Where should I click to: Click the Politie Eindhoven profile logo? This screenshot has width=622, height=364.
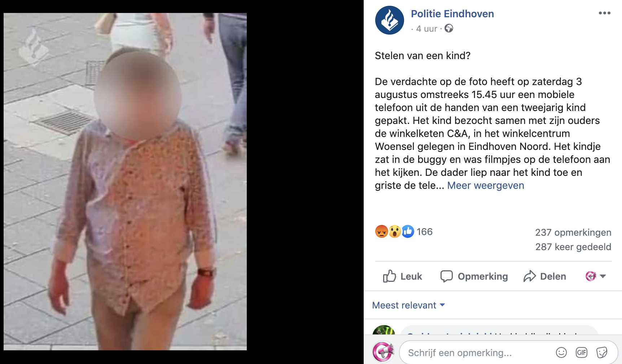coord(389,20)
